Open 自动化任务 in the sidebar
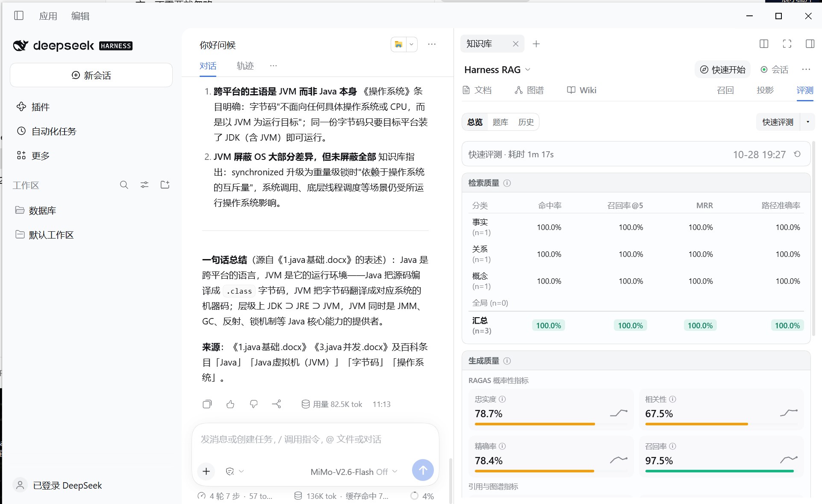The image size is (822, 504). pos(46,131)
